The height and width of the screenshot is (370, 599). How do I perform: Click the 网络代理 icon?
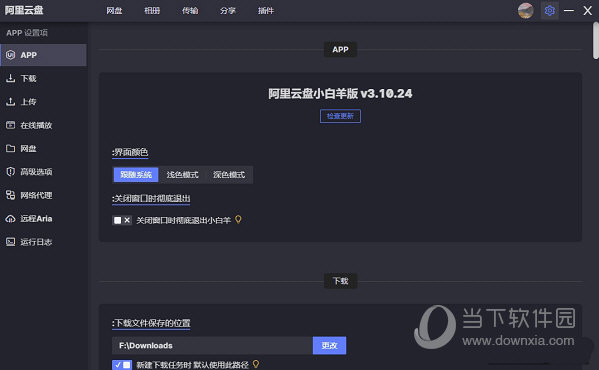click(11, 195)
